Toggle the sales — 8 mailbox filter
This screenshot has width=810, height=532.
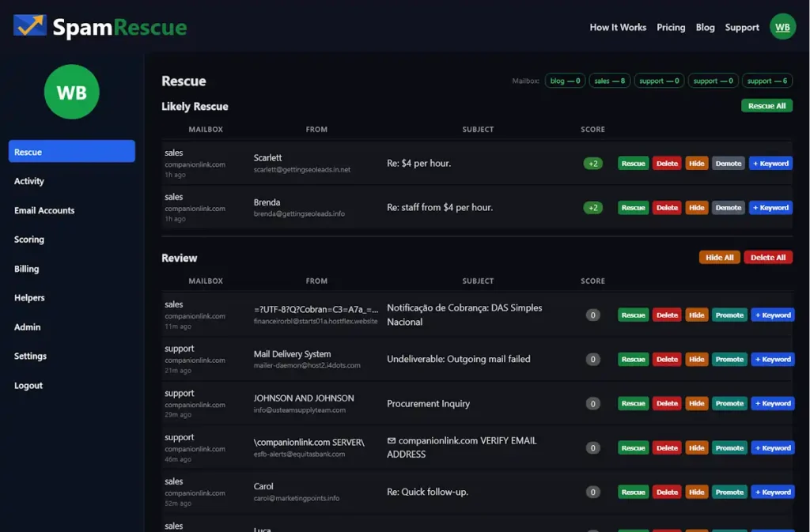click(609, 81)
